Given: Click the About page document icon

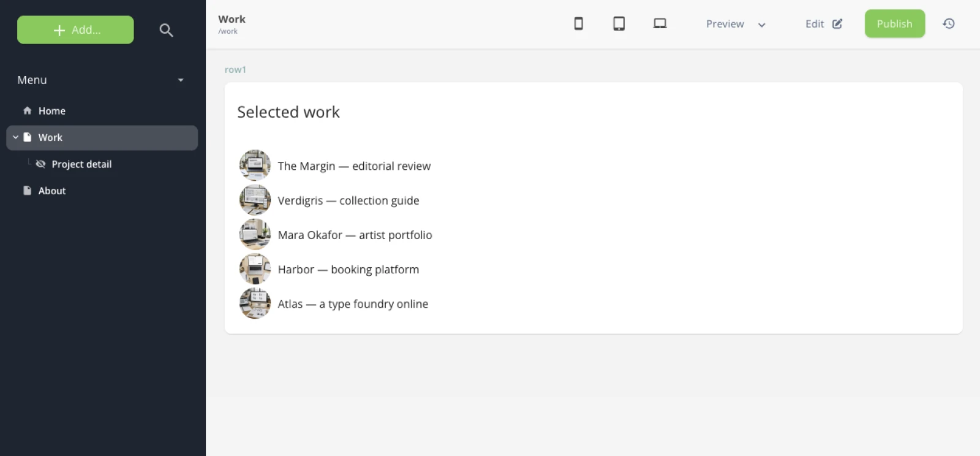Looking at the screenshot, I should pos(27,191).
